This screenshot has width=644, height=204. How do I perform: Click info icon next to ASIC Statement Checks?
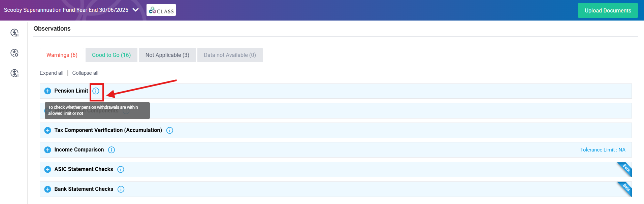click(121, 169)
